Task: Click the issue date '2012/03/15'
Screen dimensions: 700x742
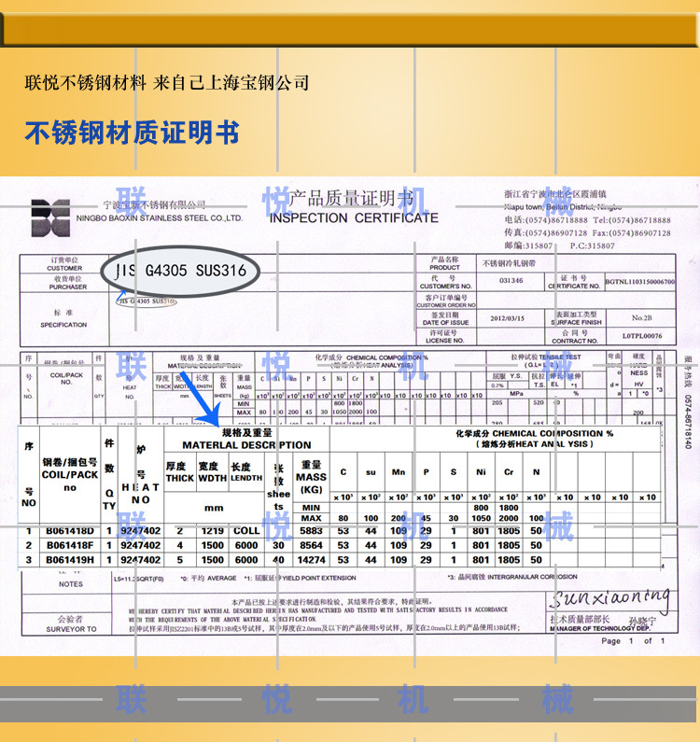Action: tap(508, 318)
